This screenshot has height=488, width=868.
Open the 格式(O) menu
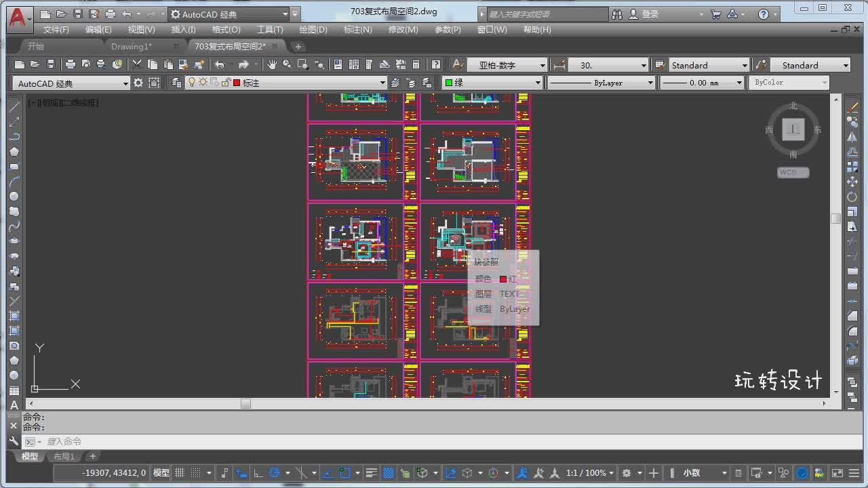coord(226,30)
